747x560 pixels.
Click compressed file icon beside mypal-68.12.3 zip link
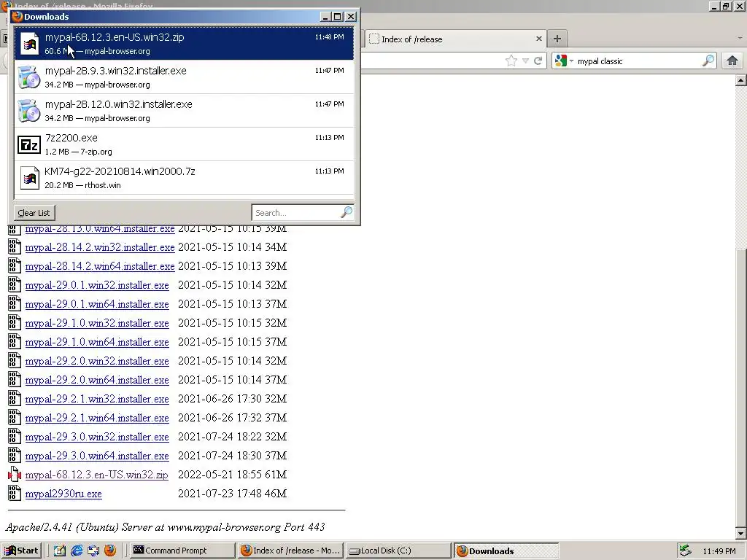(x=15, y=474)
